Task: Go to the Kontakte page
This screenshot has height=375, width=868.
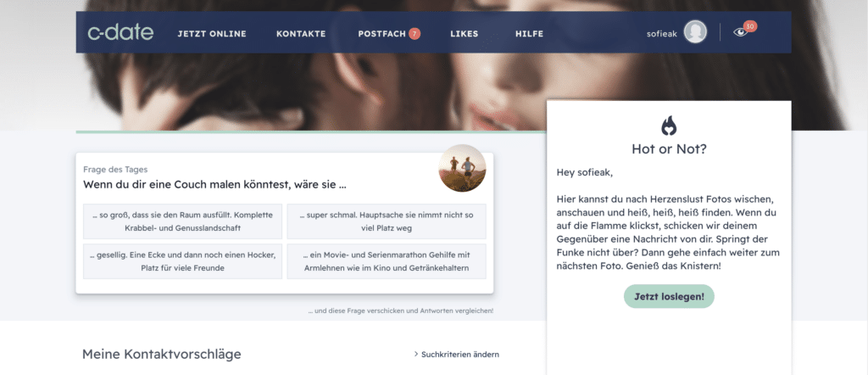Action: pos(301,34)
